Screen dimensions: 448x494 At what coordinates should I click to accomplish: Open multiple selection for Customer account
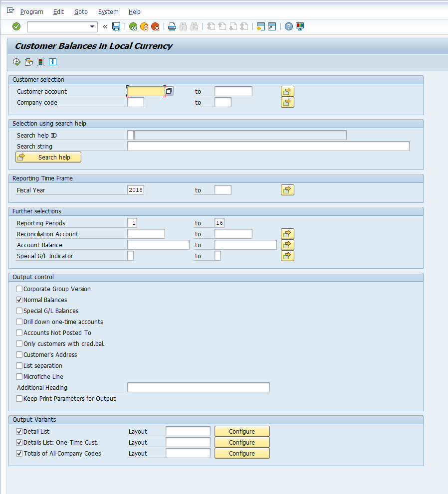(287, 91)
